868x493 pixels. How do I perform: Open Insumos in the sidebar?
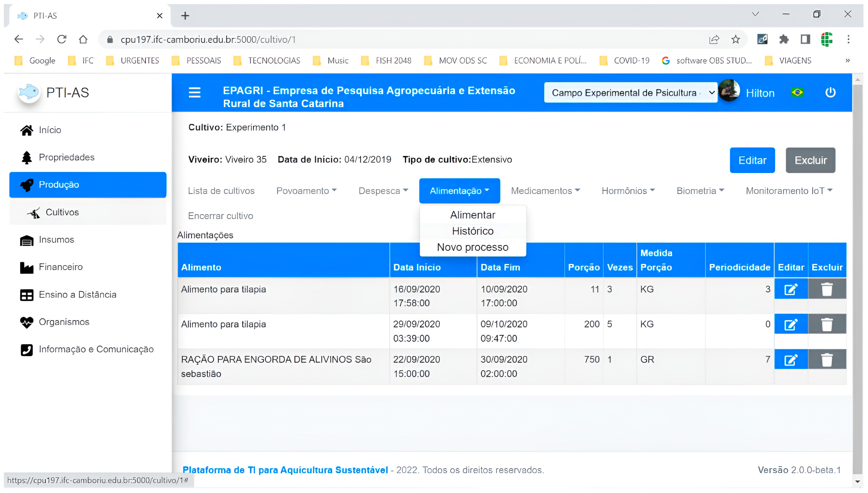pyautogui.click(x=56, y=240)
